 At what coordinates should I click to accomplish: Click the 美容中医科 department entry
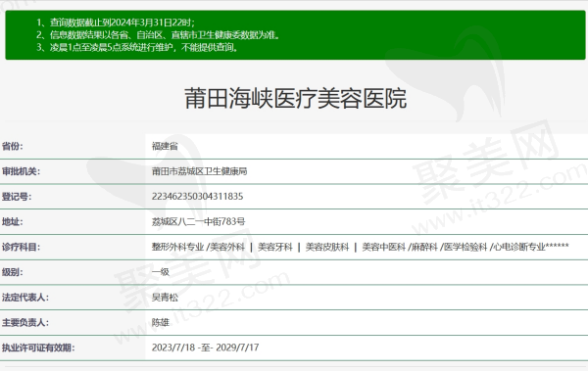click(383, 247)
